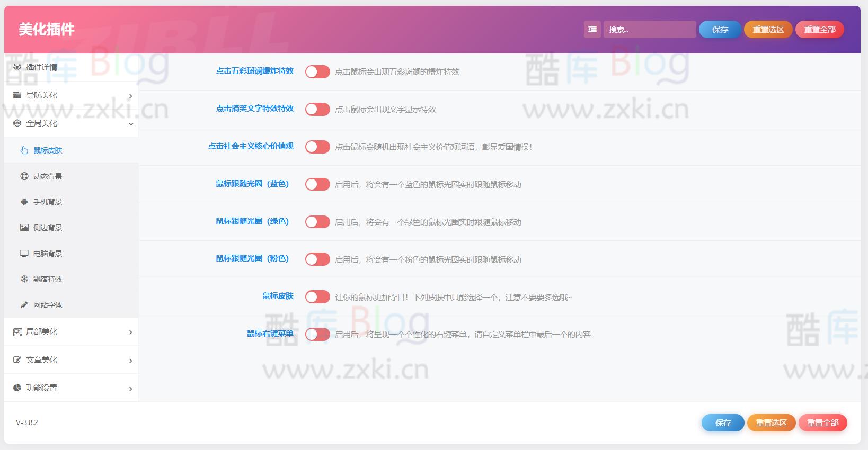Expand 导航美化 via its chevron arrow

click(x=130, y=96)
